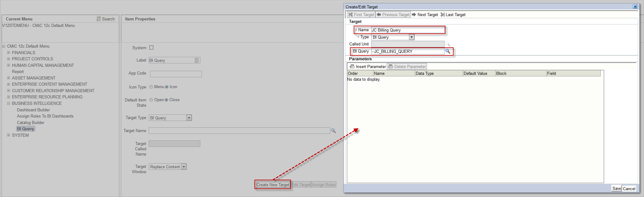Open Search in Current Menu panel
This screenshot has width=644, height=197.
click(106, 19)
